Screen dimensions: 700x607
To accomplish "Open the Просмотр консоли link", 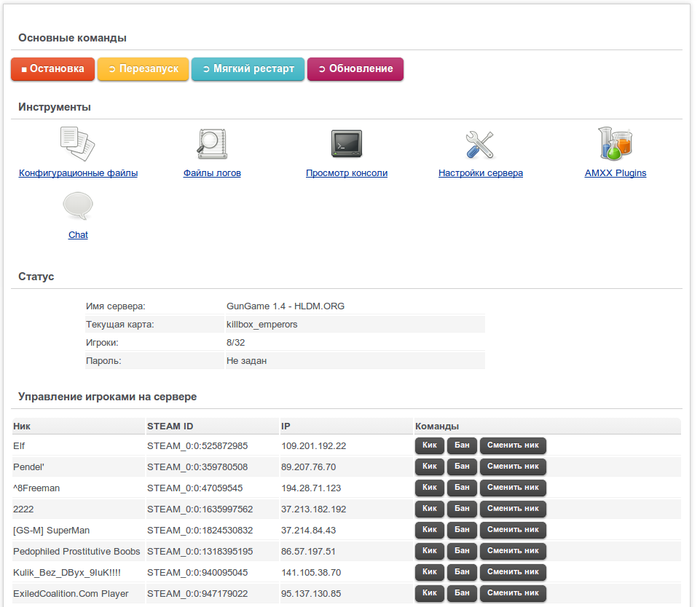I will point(347,173).
